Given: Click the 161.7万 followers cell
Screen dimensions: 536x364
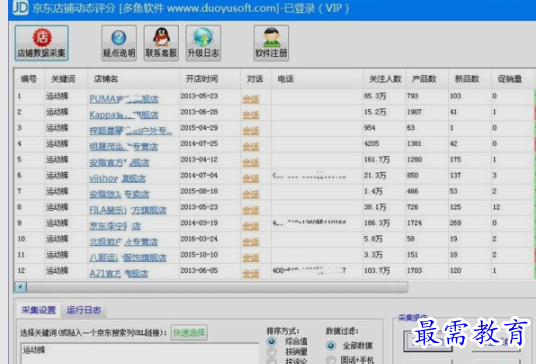Looking at the screenshot, I should pos(377,160).
